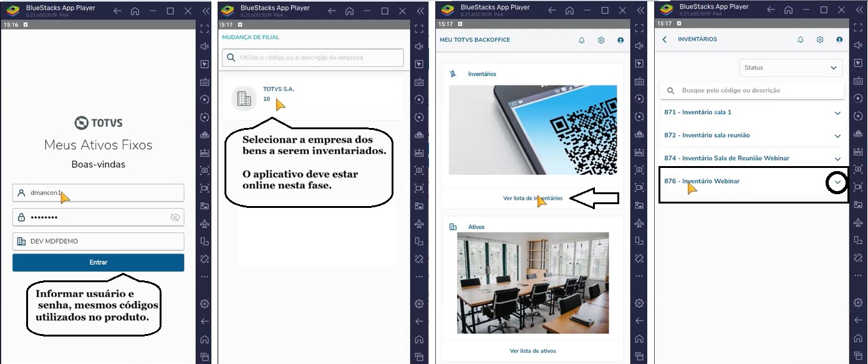This screenshot has height=364, width=868.
Task: Click the Entrar button on the login screen
Action: (x=98, y=262)
